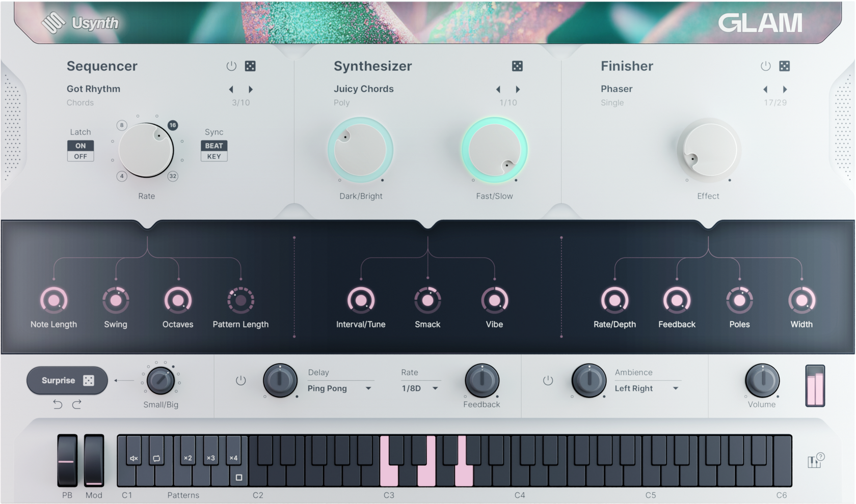
Task: Open the Juicy Chords preset name
Action: coord(363,89)
